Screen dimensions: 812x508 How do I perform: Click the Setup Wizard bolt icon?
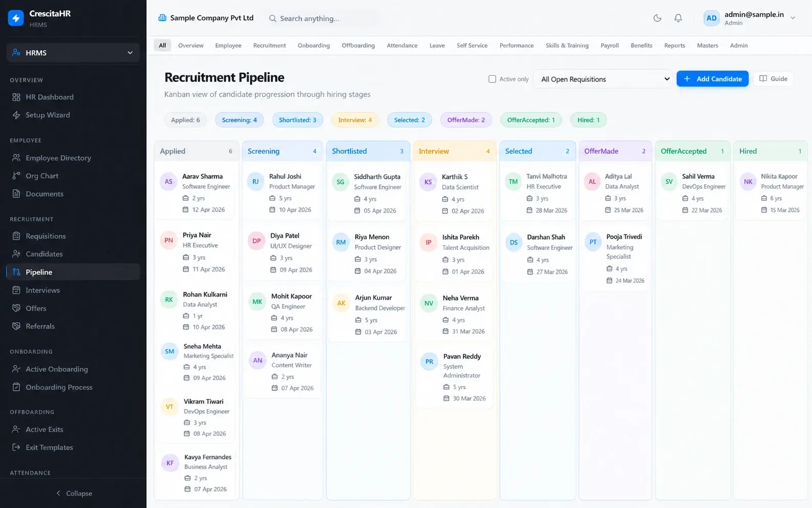[16, 115]
